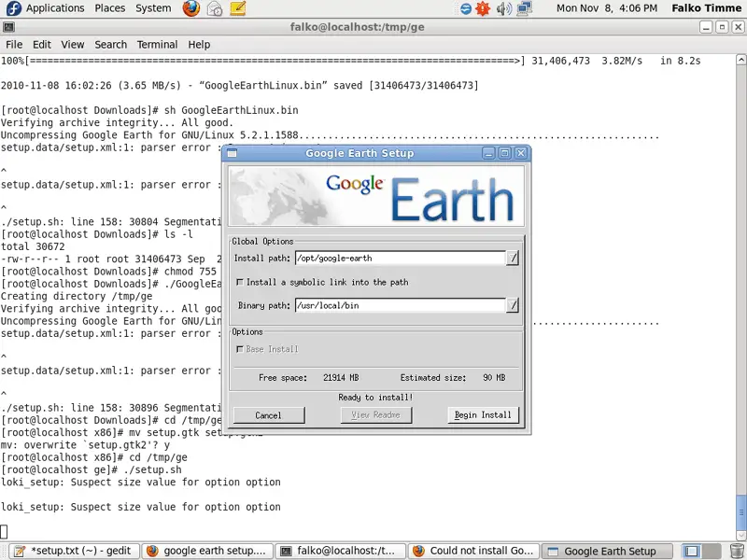Image resolution: width=747 pixels, height=560 pixels.
Task: Click the free space value '21914 MB'
Action: tap(341, 378)
